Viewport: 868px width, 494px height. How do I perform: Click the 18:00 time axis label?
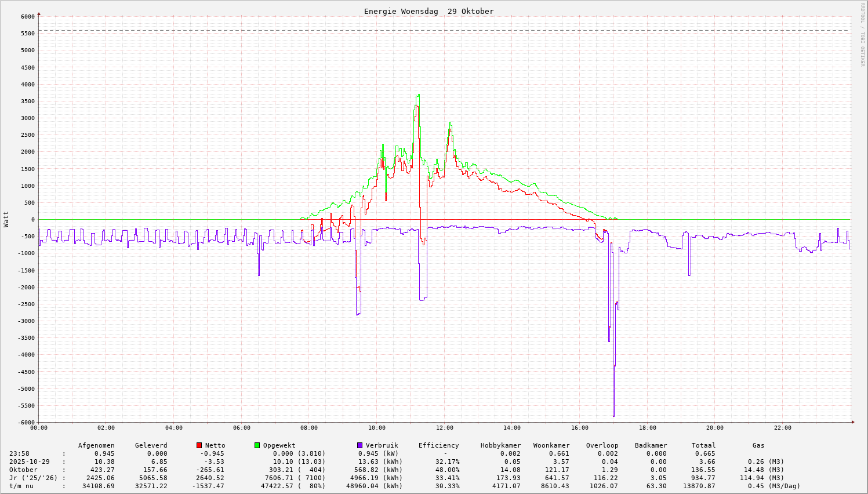point(648,428)
